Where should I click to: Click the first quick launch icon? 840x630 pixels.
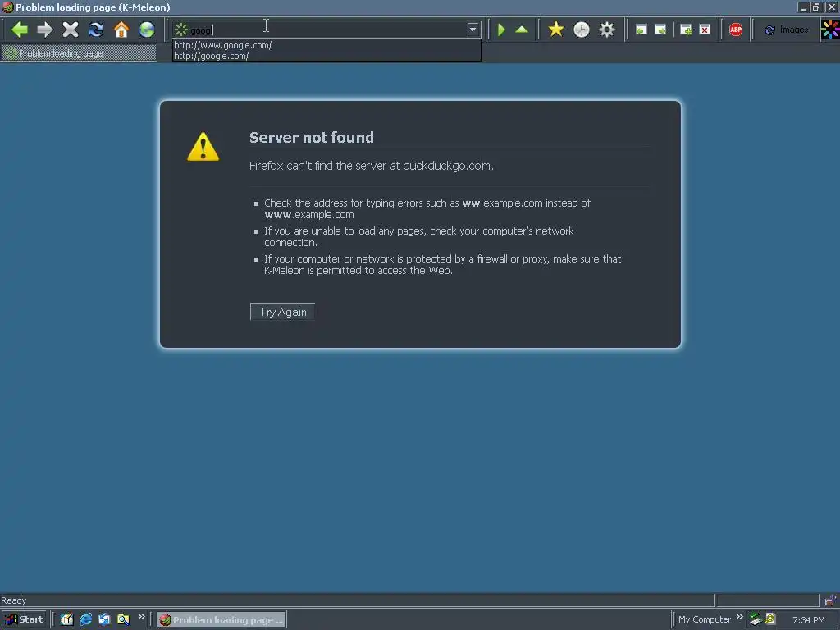[x=66, y=619]
